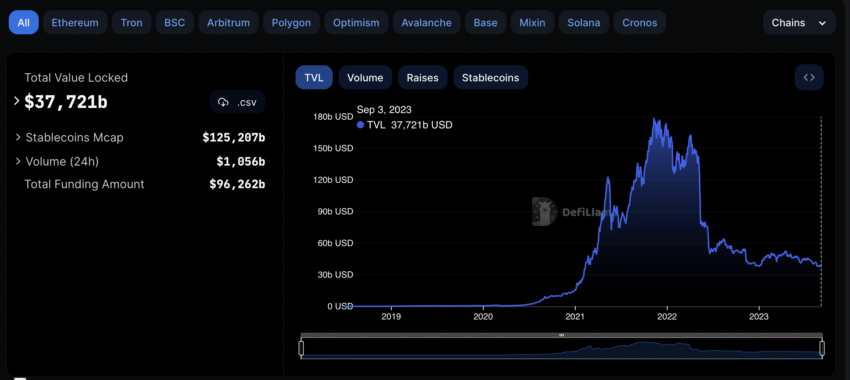
Task: Toggle the TVL chart series
Action: pyautogui.click(x=314, y=78)
